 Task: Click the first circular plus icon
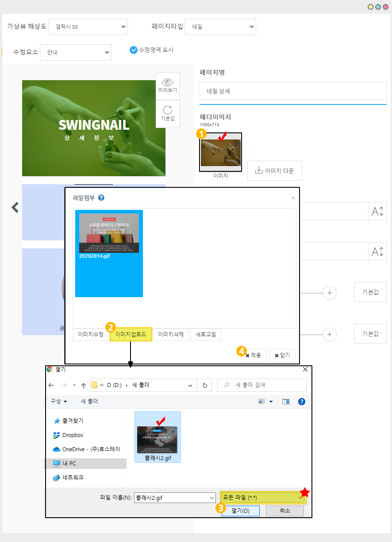click(329, 293)
